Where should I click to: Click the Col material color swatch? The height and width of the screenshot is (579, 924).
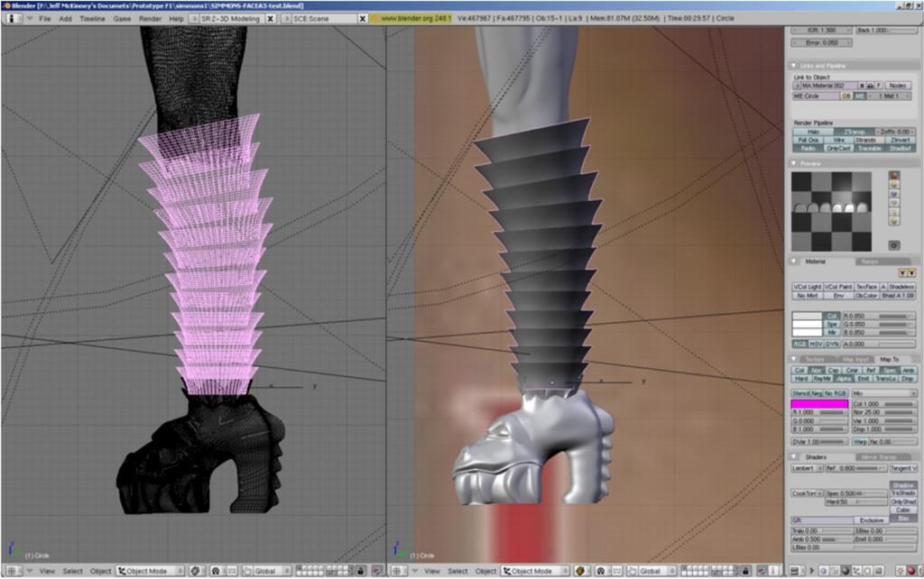[x=807, y=317]
